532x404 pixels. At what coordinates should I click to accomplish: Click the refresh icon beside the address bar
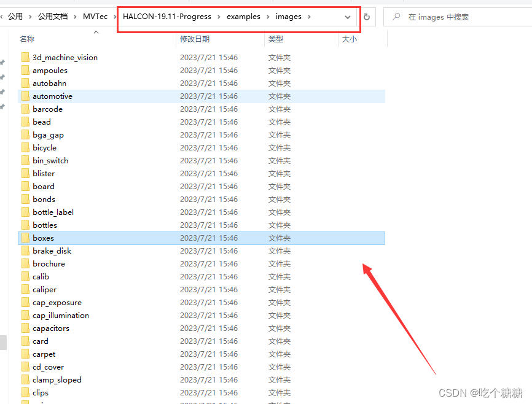click(x=367, y=17)
